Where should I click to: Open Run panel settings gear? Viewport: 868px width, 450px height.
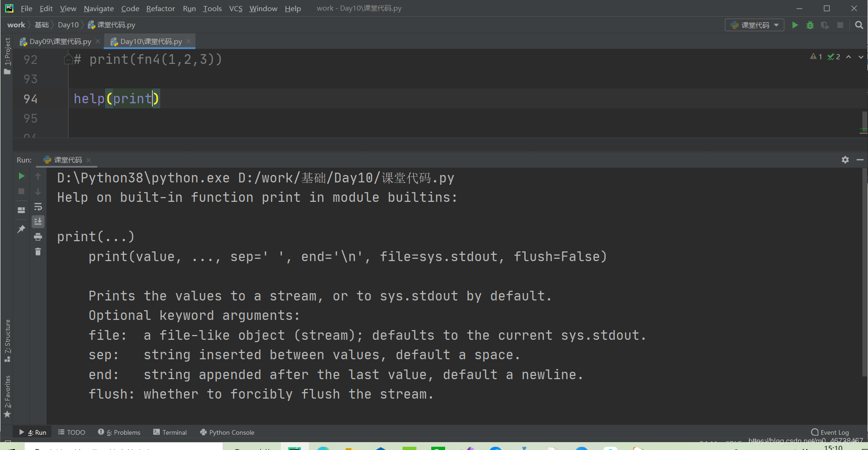point(845,160)
